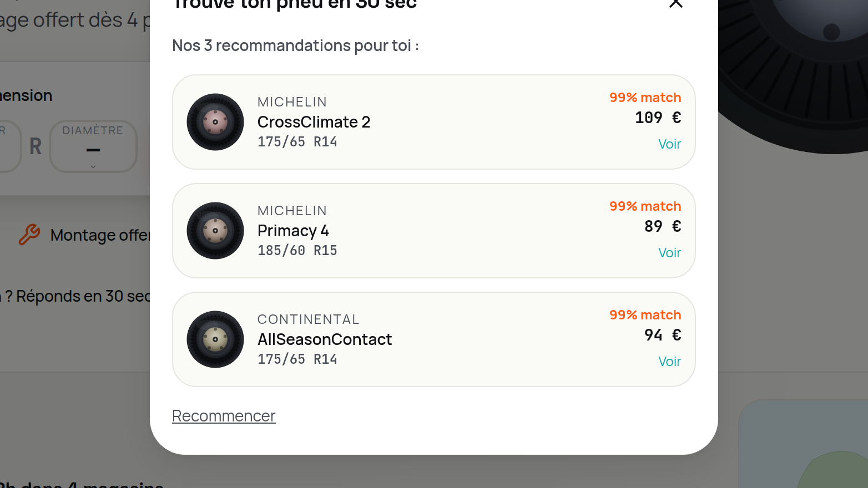
Task: Open Voir link for Primacy 4
Action: (x=669, y=253)
